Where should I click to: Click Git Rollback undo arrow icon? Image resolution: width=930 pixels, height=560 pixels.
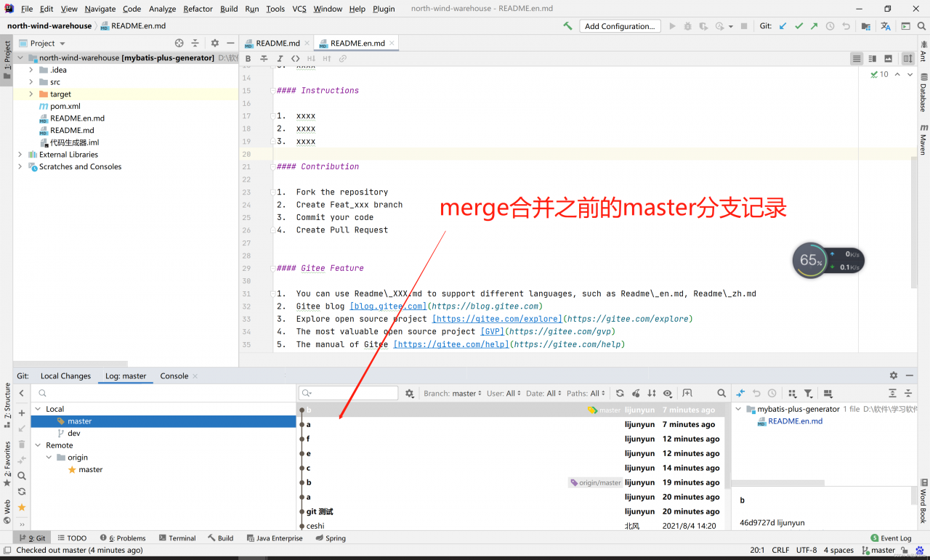point(846,26)
